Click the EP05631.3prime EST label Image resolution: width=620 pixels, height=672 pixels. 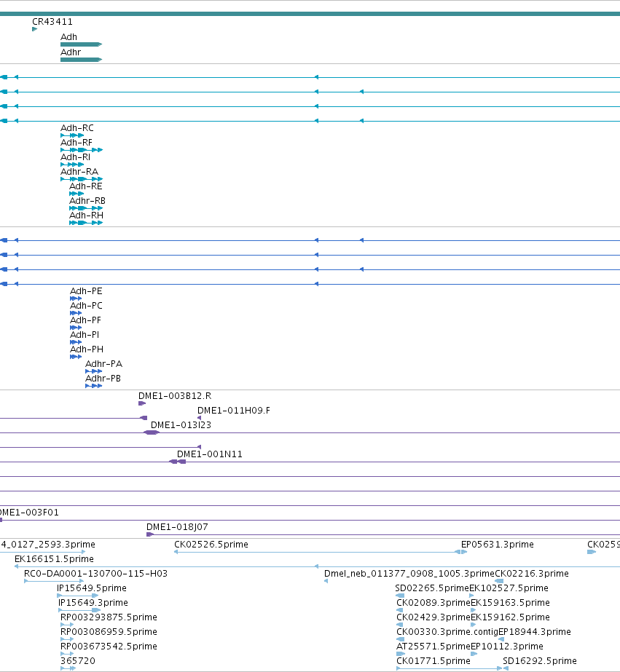498,545
